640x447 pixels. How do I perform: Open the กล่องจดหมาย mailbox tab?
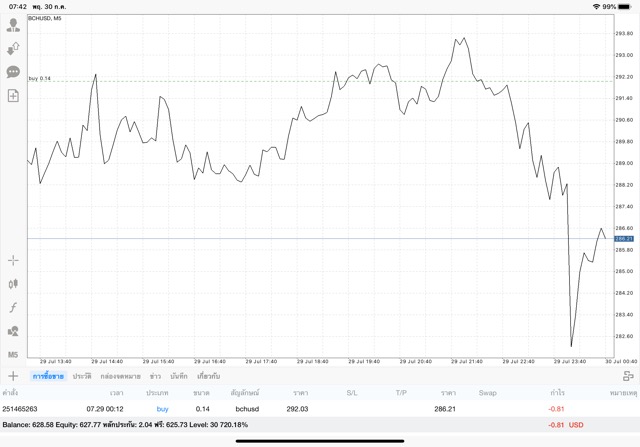click(x=120, y=376)
